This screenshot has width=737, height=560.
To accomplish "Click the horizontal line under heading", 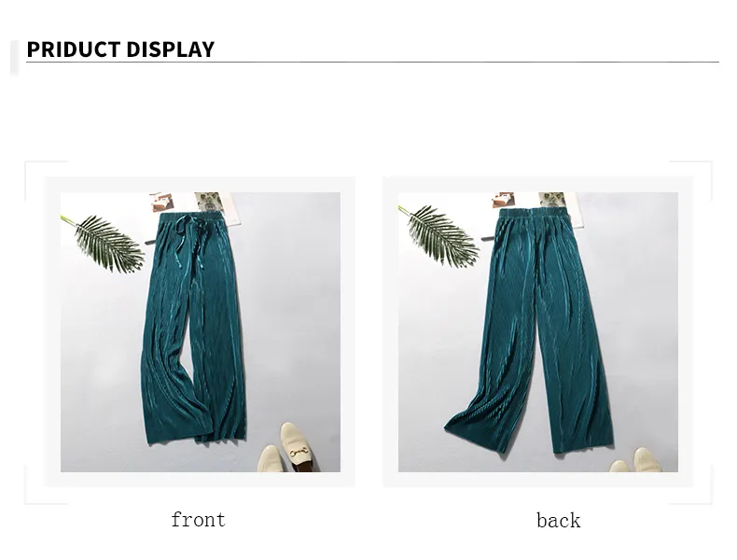I will point(372,62).
